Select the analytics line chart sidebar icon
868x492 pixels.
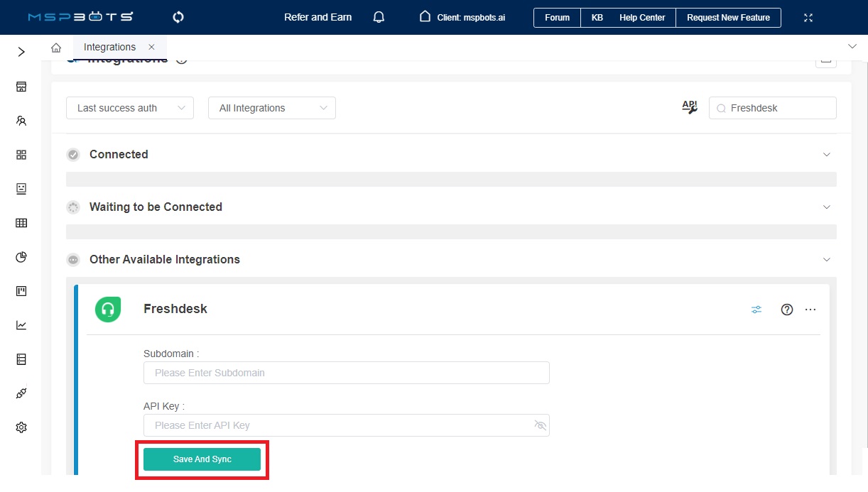[x=21, y=324]
